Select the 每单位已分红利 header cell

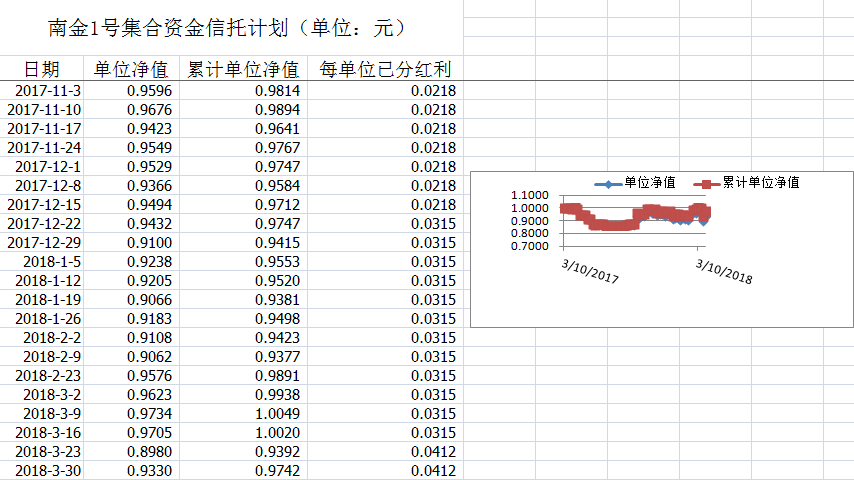[385, 69]
